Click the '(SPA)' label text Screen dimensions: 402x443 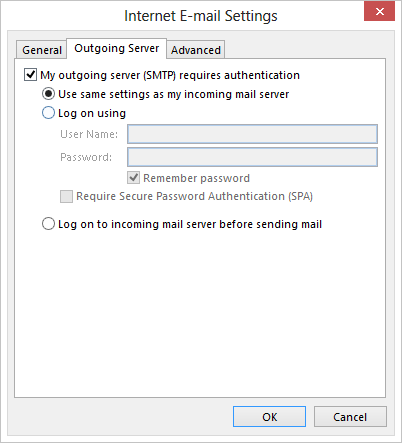(300, 196)
